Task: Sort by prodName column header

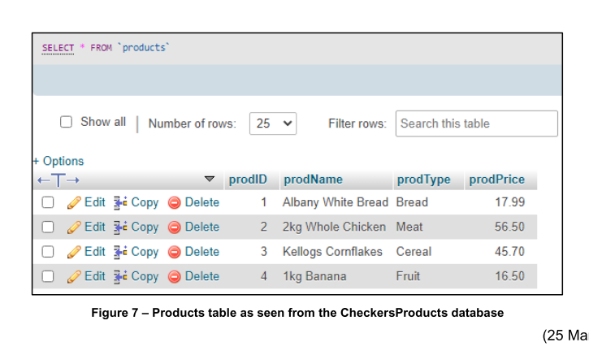Action: click(x=314, y=180)
